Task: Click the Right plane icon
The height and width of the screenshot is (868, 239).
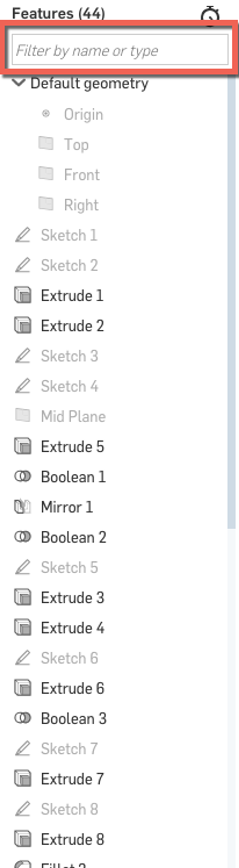Action: 46,204
